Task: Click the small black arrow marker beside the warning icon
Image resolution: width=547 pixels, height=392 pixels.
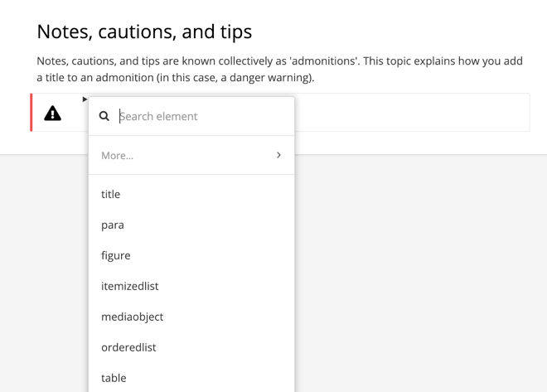Action: pos(85,99)
